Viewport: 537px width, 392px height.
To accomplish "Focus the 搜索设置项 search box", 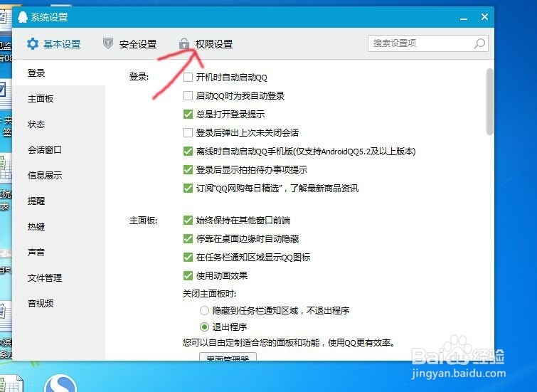I will 427,43.
